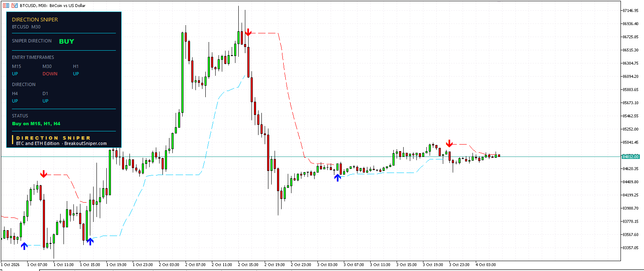Click the 86094.20 price axis label
Viewport: 644px width, 271px height.
pos(631,76)
